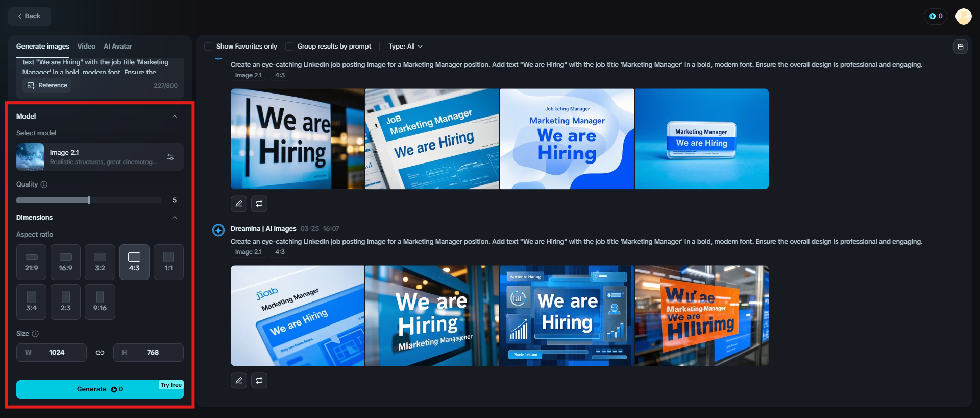Click the height input field
Viewport: 980px width, 418px height.
(x=149, y=353)
